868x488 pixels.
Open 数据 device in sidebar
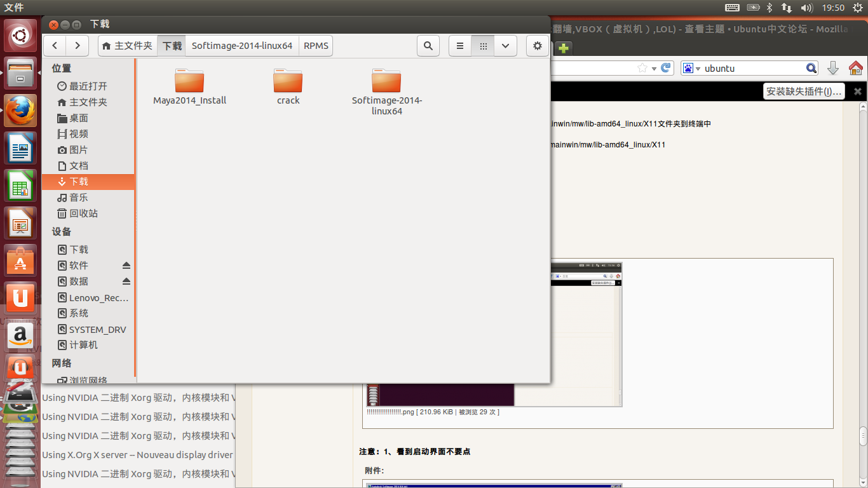pos(79,281)
